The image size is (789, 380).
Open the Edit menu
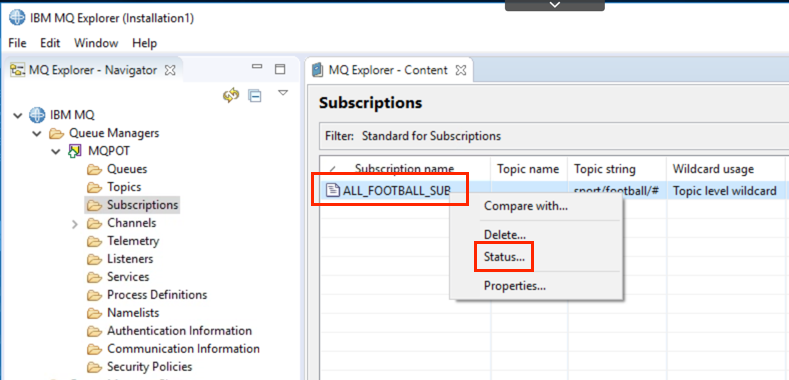click(x=50, y=43)
